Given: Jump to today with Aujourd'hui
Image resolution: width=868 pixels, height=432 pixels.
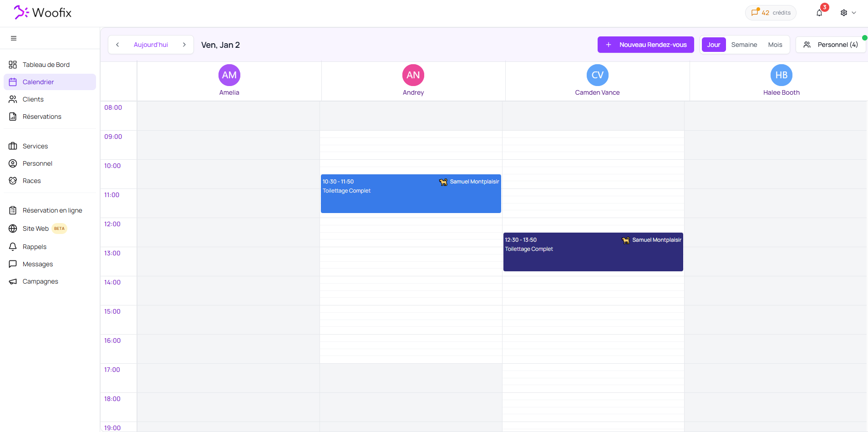Looking at the screenshot, I should [x=151, y=45].
